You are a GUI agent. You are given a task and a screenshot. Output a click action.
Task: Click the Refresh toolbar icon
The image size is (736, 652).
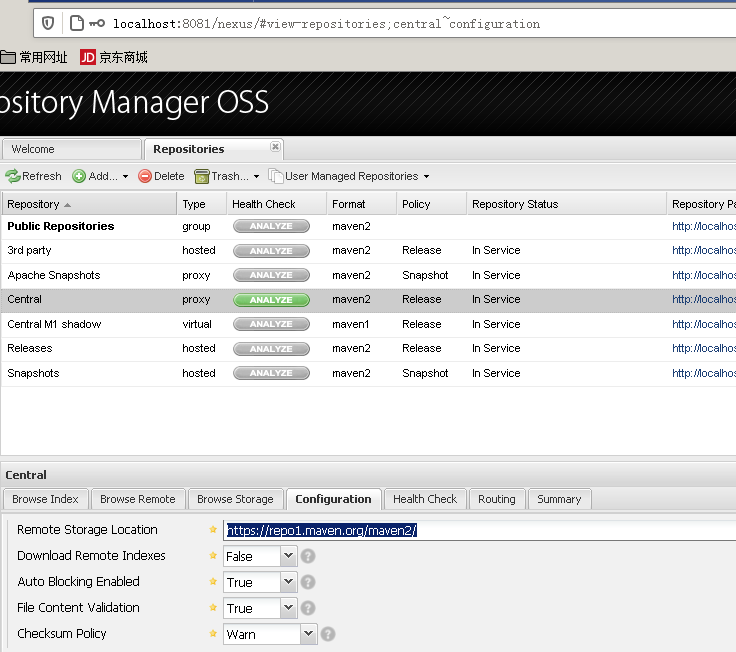13,176
